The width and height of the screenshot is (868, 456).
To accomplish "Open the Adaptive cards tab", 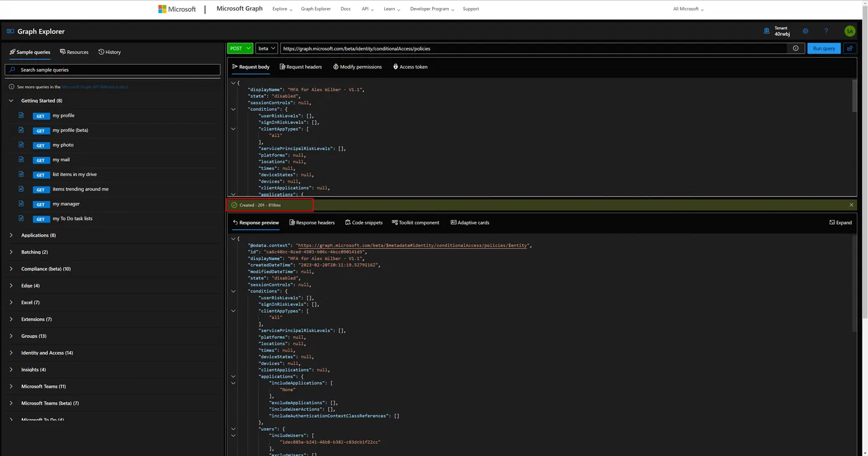I will (470, 222).
